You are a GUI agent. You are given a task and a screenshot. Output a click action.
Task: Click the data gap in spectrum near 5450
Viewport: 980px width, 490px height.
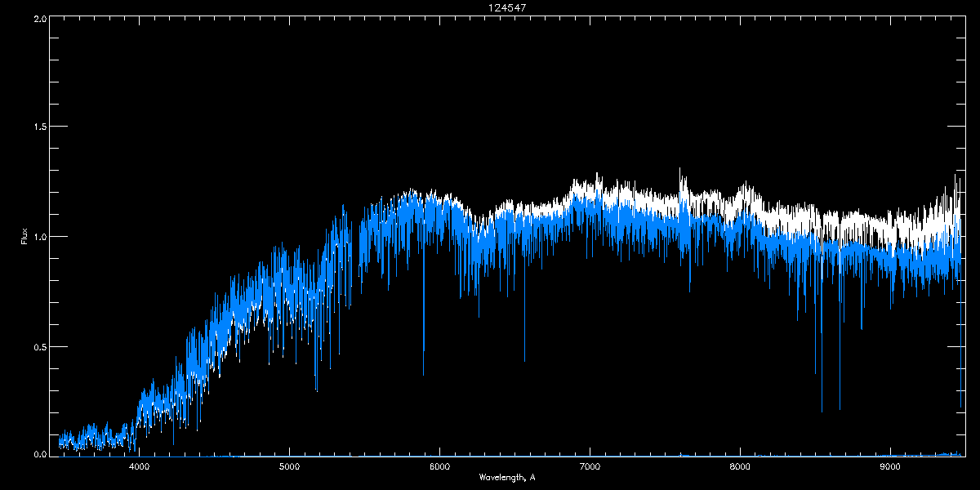(x=355, y=245)
